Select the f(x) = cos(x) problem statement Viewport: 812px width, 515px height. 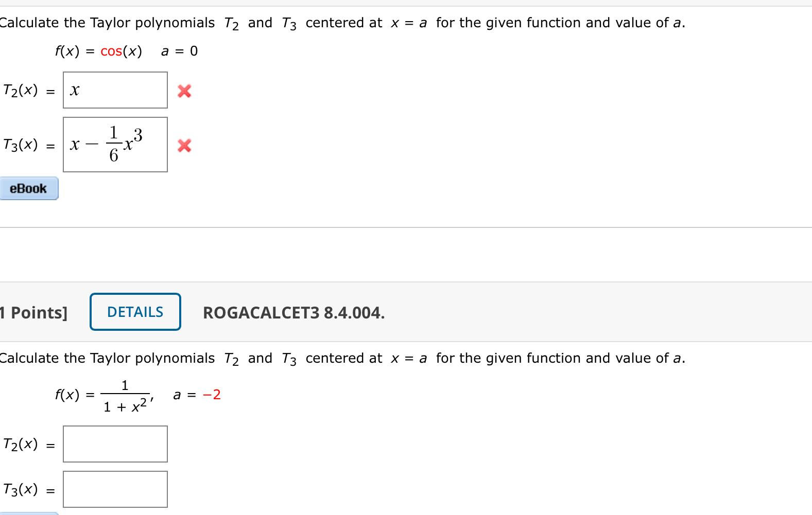(125, 51)
